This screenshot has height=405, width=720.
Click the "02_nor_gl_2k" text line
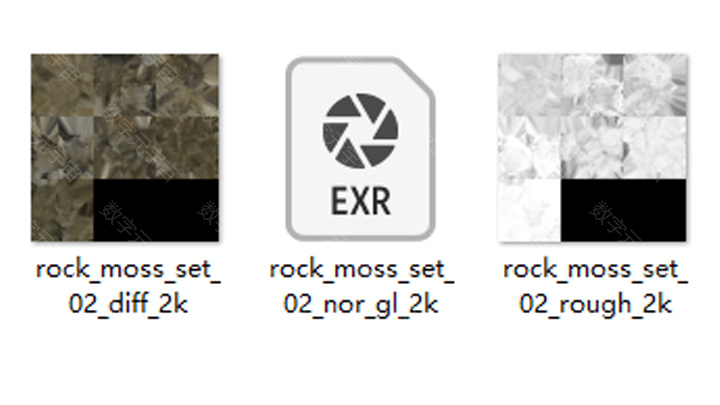tap(361, 304)
